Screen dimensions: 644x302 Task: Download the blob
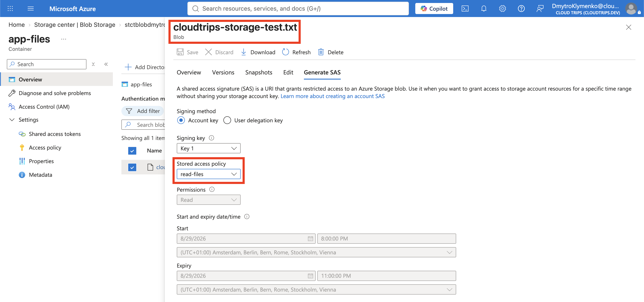258,52
